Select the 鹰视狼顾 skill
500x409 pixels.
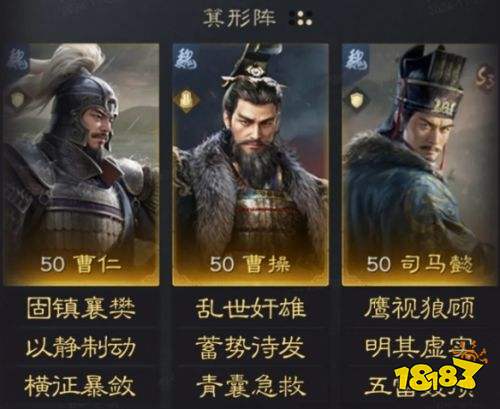pyautogui.click(x=419, y=308)
